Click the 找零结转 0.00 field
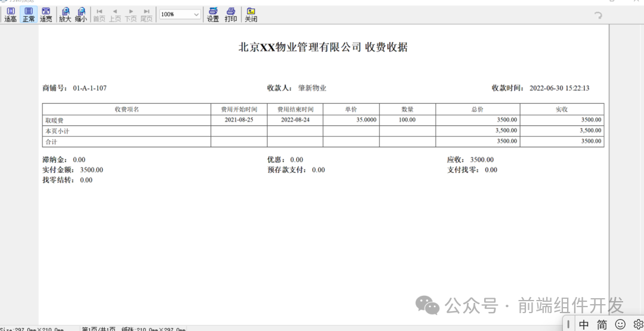The width and height of the screenshot is (644, 331). [x=67, y=180]
